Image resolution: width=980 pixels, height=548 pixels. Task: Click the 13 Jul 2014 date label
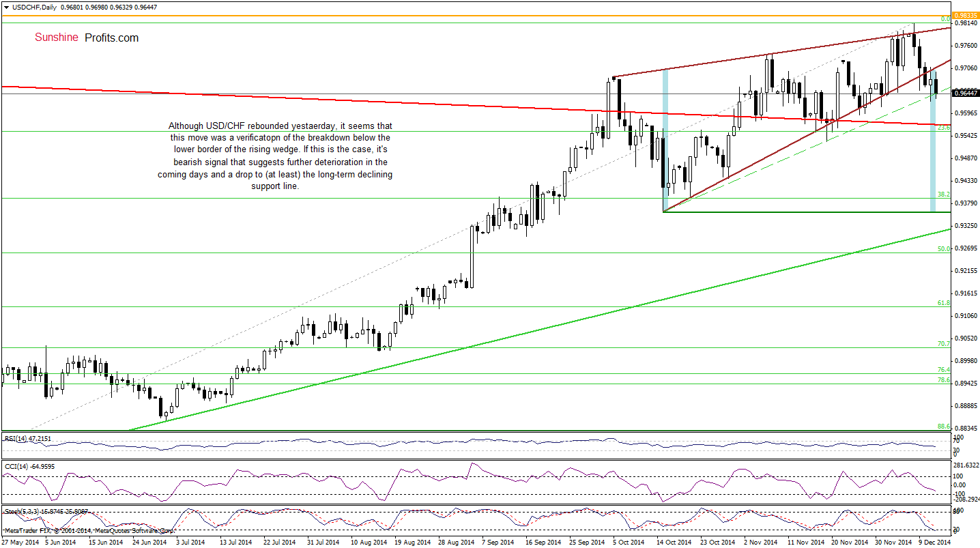(x=235, y=542)
